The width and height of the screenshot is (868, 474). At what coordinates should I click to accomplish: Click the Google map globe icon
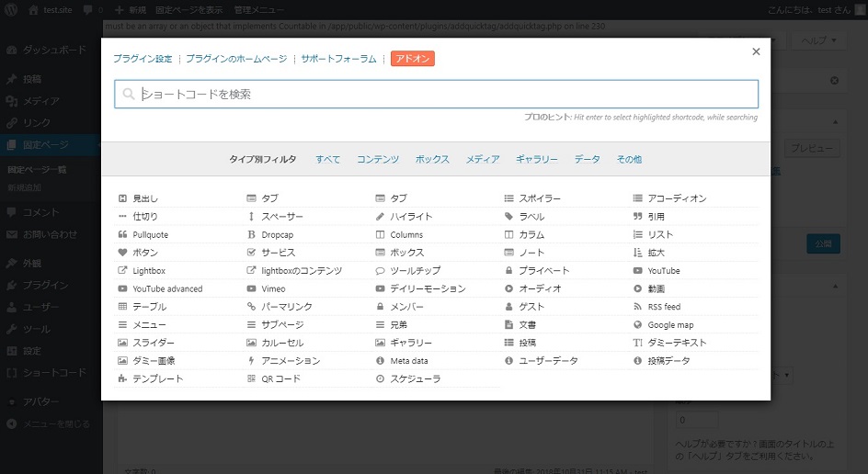[x=638, y=325]
